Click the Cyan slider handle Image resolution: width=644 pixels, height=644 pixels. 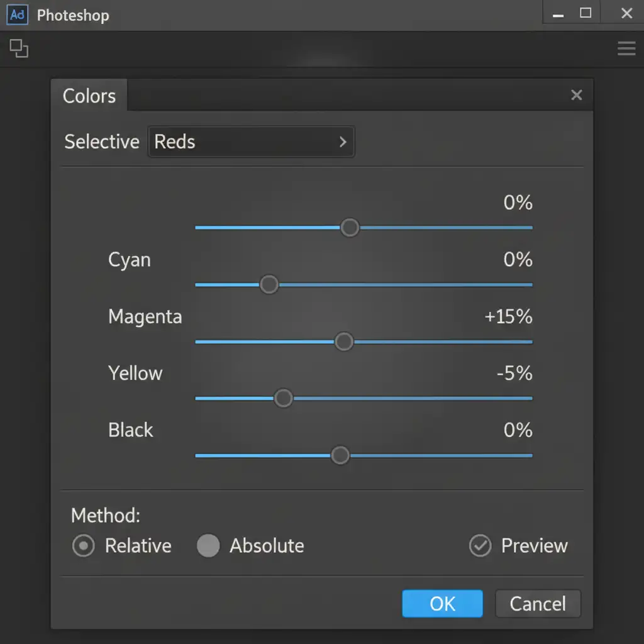tap(269, 284)
